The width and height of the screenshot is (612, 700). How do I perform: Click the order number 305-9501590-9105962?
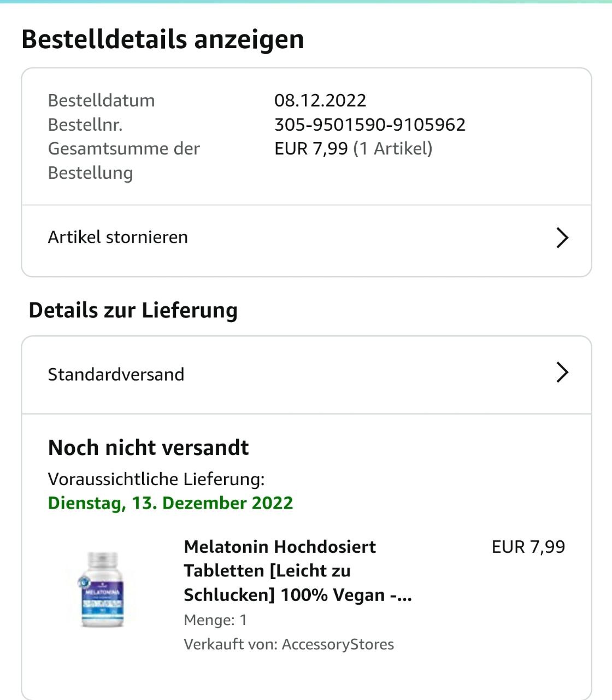coord(369,125)
